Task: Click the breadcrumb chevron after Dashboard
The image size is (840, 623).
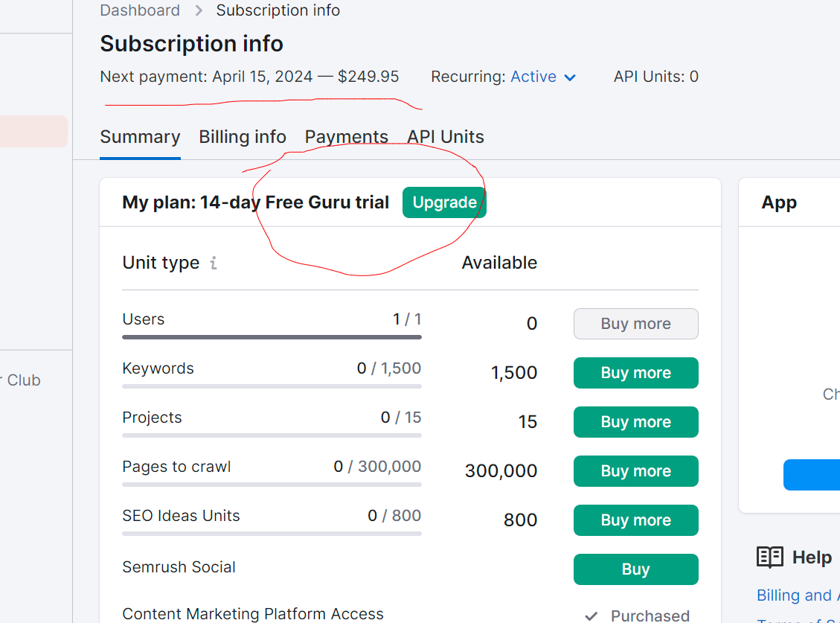Action: click(199, 10)
